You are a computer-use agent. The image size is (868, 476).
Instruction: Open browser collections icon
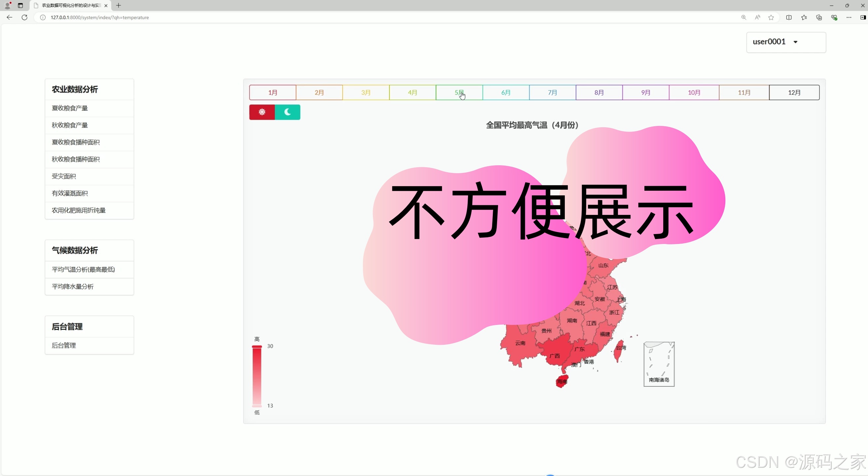point(819,17)
